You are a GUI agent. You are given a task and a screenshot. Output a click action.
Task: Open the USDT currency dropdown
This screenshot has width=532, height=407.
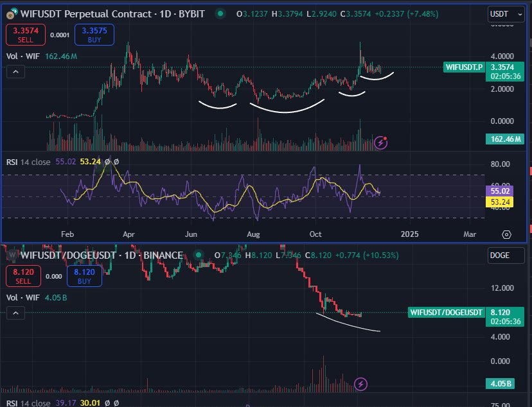pos(506,13)
